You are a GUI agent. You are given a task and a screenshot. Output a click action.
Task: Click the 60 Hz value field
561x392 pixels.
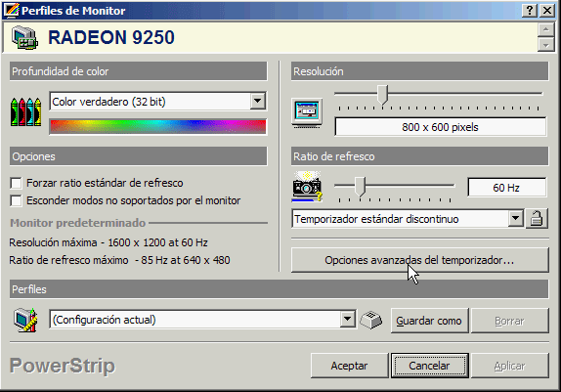[x=506, y=188]
